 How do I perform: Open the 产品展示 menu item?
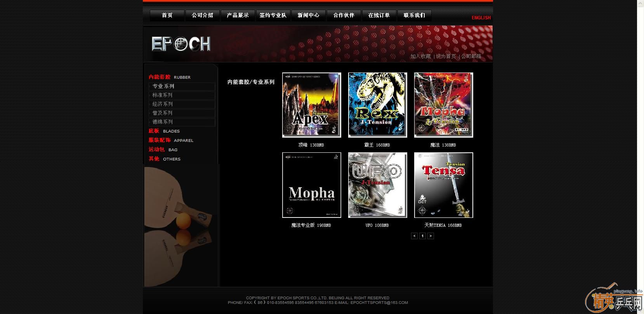click(x=238, y=16)
